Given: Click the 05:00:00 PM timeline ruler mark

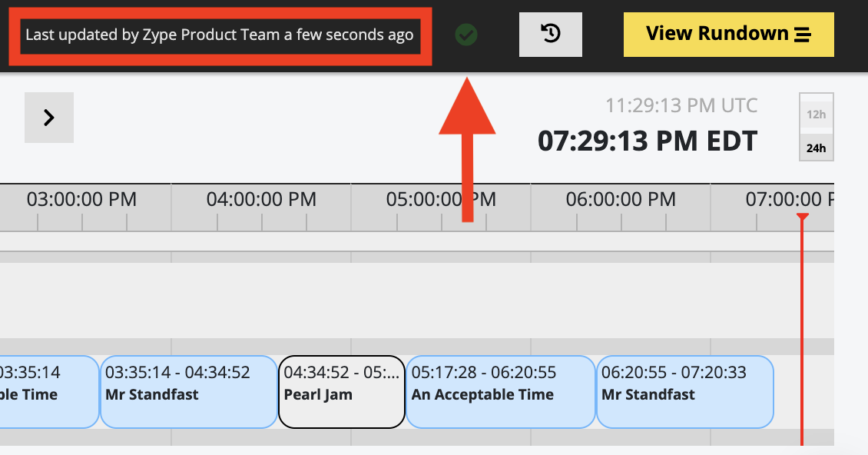Looking at the screenshot, I should coord(441,200).
